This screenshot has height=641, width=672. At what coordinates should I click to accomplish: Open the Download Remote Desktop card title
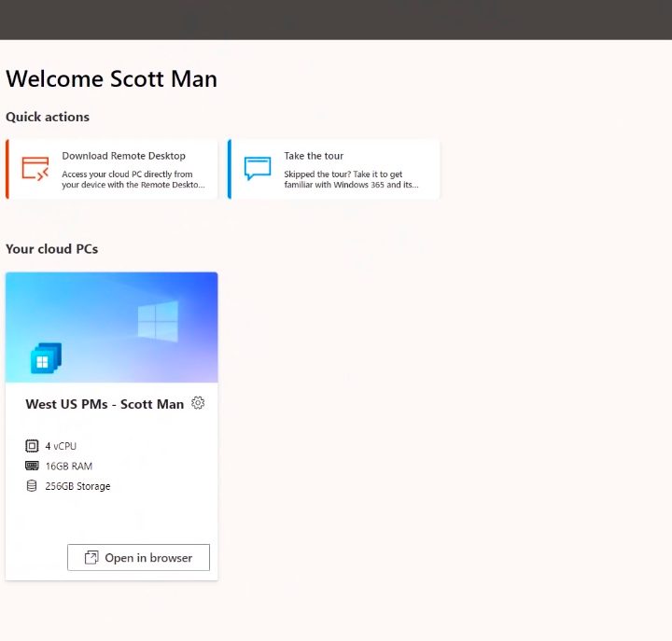pyautogui.click(x=123, y=156)
